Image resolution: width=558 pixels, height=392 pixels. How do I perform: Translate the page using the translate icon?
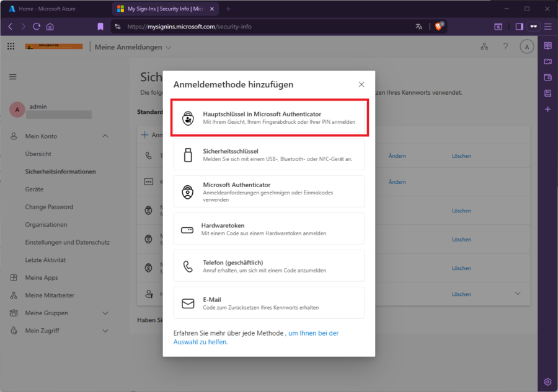click(x=418, y=27)
